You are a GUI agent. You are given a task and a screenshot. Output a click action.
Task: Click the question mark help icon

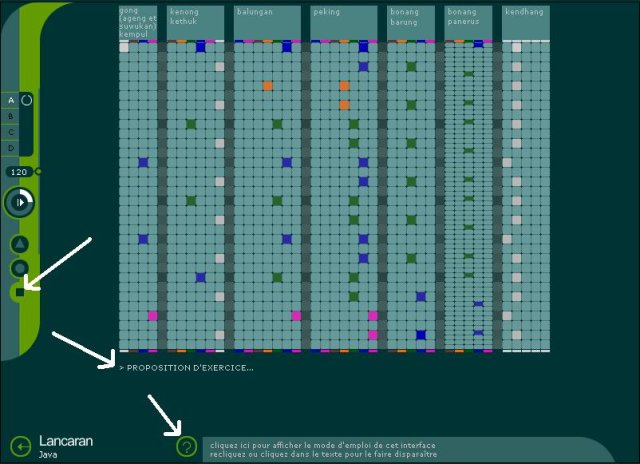click(x=185, y=447)
